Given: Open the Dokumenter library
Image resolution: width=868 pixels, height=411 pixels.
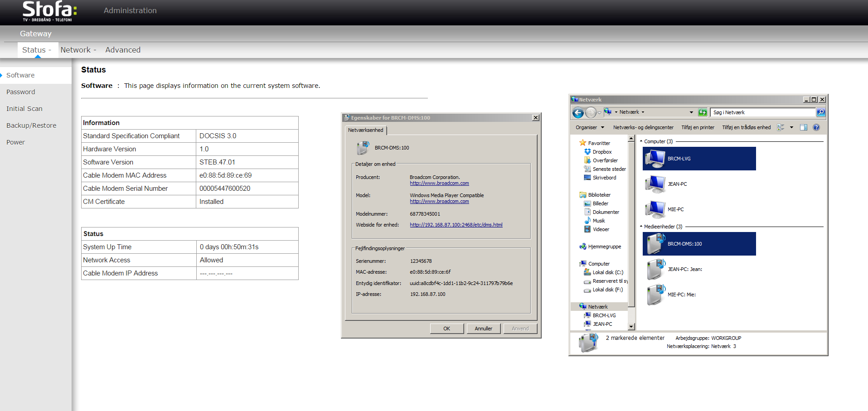Looking at the screenshot, I should coord(601,212).
